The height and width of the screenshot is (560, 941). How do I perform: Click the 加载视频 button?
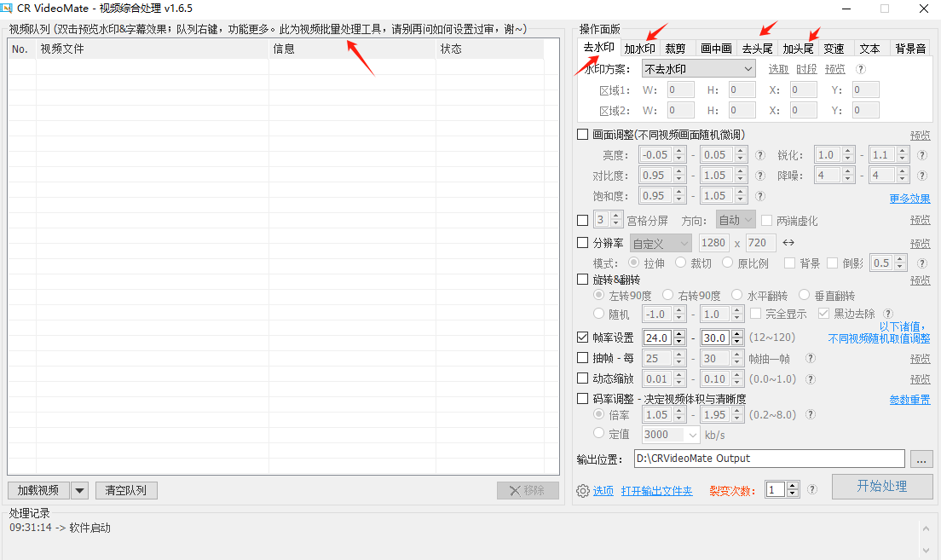pyautogui.click(x=38, y=490)
